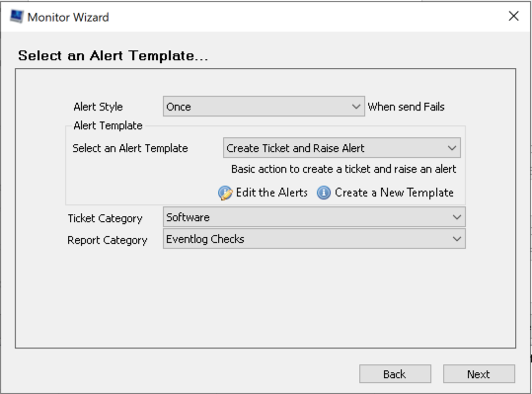Screen dimensions: 532x394
Task: Close the Monitor Wizard dialog
Action: pos(513,16)
